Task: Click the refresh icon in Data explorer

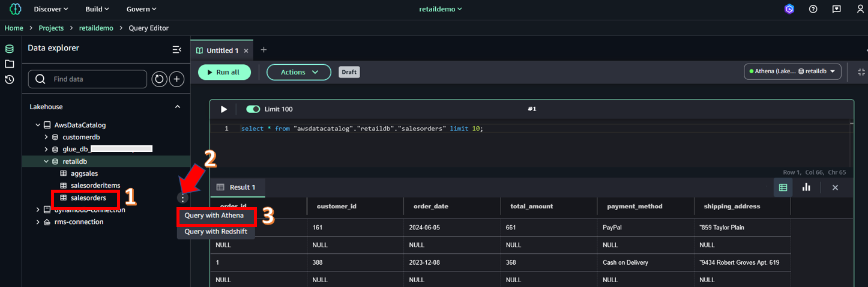Action: pos(159,79)
